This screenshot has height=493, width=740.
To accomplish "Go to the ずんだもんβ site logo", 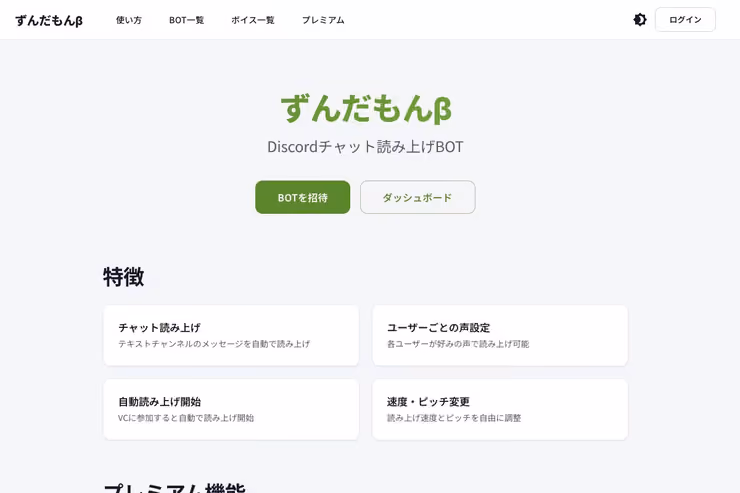I will pos(49,20).
